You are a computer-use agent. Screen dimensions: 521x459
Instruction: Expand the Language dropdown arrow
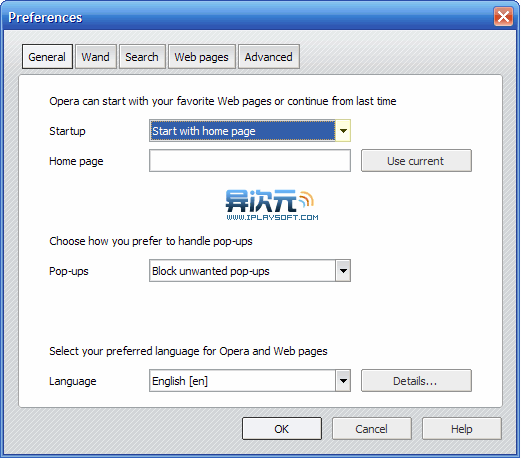tap(343, 381)
